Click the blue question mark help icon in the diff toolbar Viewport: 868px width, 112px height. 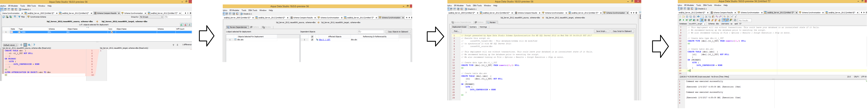[x=34, y=45]
